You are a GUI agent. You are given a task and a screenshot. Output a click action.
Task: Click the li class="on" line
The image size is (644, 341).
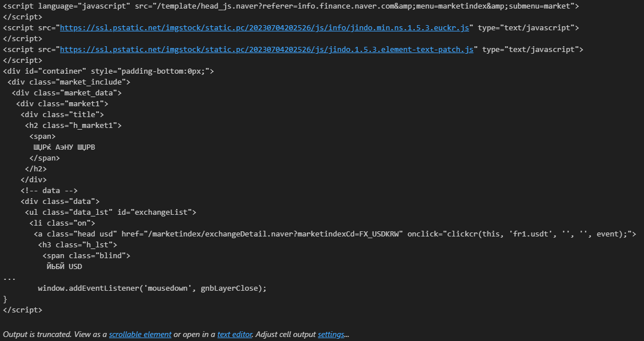[62, 223]
